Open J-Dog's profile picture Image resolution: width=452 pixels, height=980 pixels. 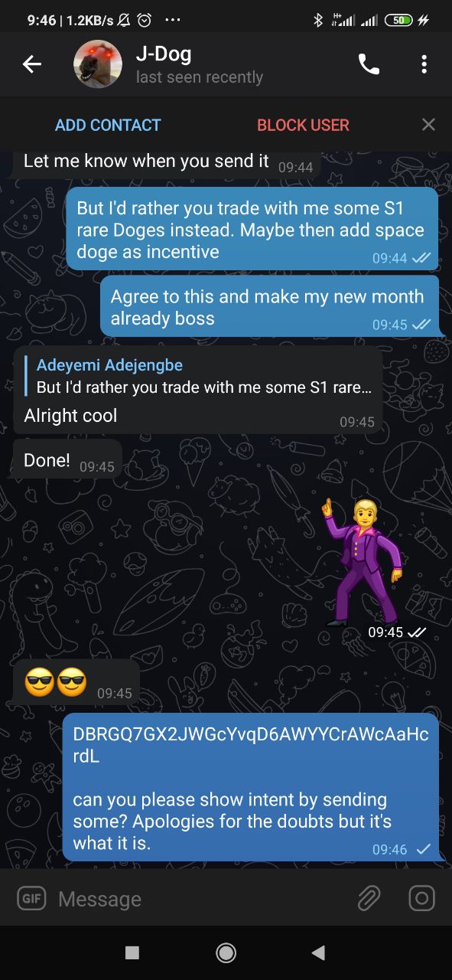click(98, 64)
